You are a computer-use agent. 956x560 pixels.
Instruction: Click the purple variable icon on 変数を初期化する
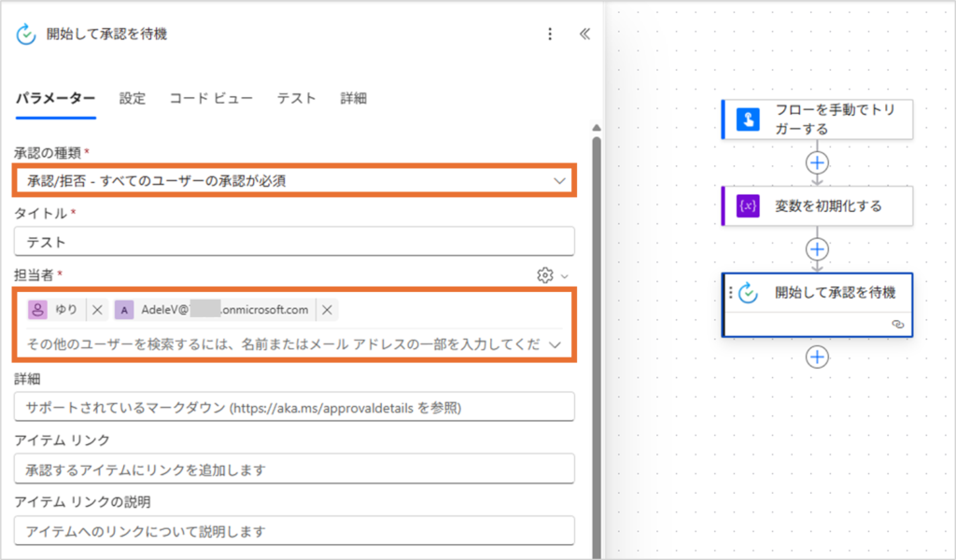pyautogui.click(x=749, y=206)
